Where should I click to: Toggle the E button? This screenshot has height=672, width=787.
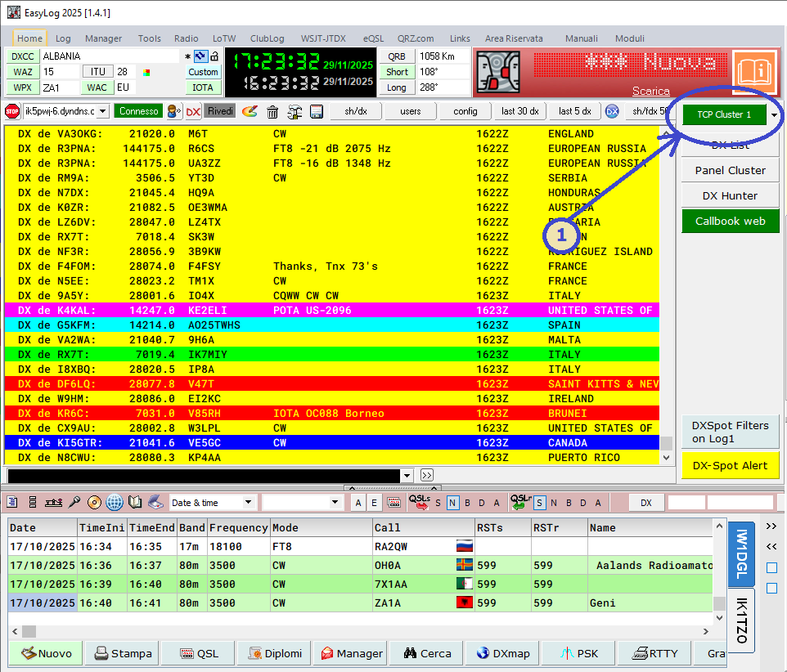(374, 503)
